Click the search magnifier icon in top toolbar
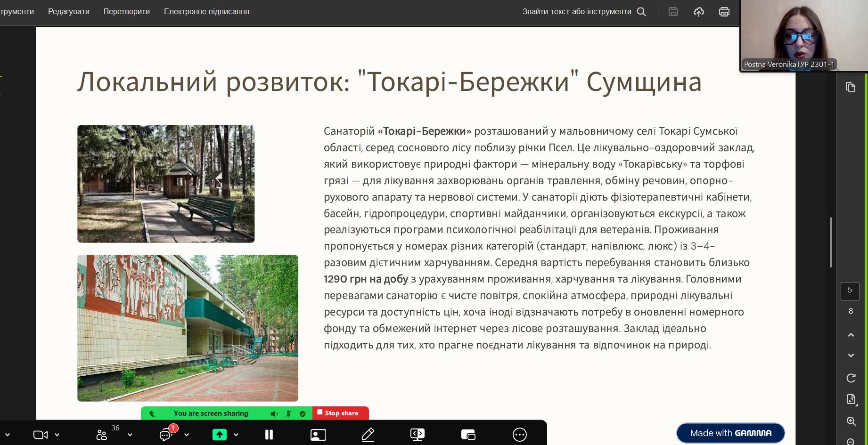868x445 pixels. [641, 12]
